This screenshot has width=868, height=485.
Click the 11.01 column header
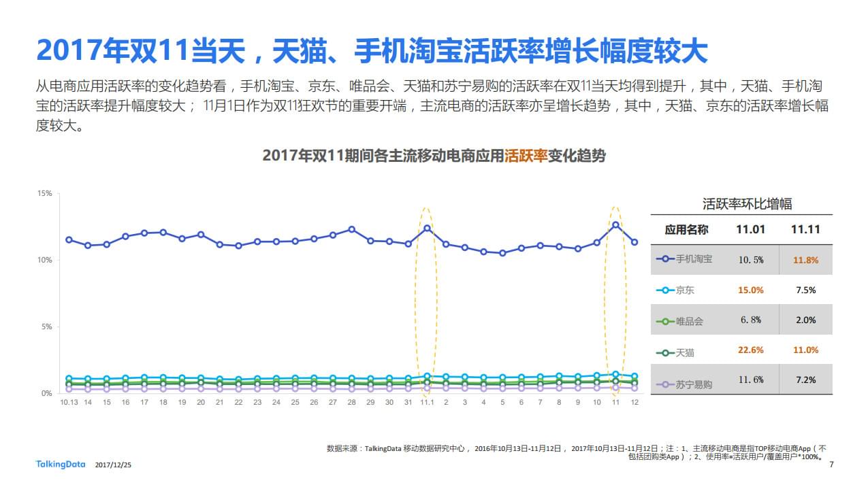point(750,230)
